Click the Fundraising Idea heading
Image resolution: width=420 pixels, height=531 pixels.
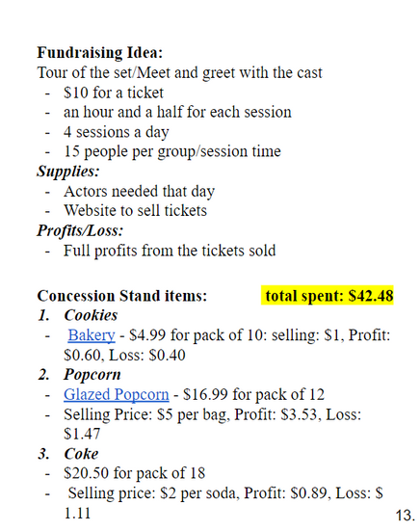[x=100, y=52]
